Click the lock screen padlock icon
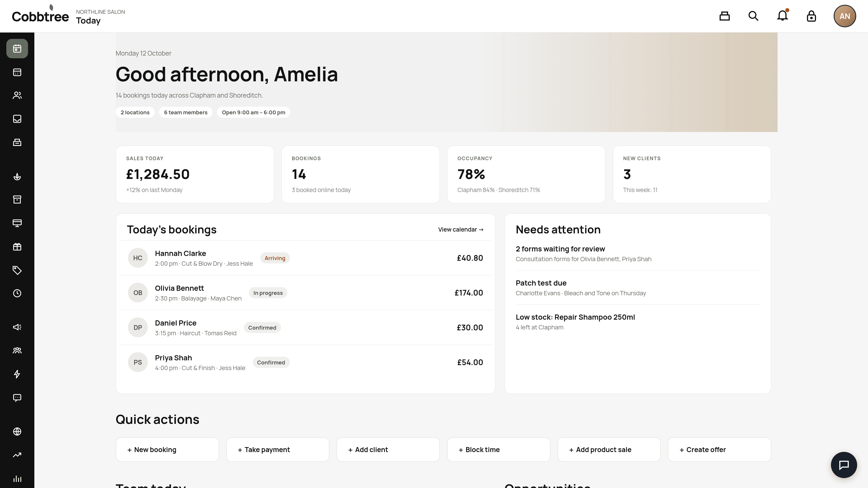Image resolution: width=868 pixels, height=488 pixels. click(x=811, y=16)
